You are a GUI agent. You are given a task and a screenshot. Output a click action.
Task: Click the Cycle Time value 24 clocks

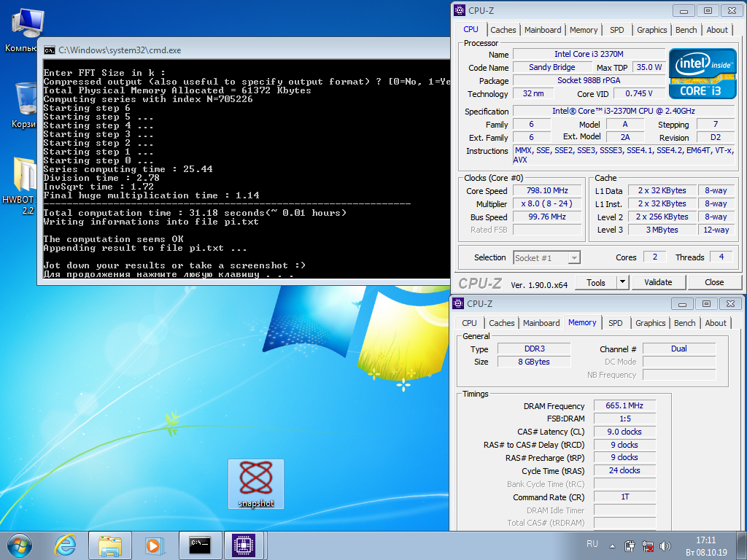[x=624, y=470]
